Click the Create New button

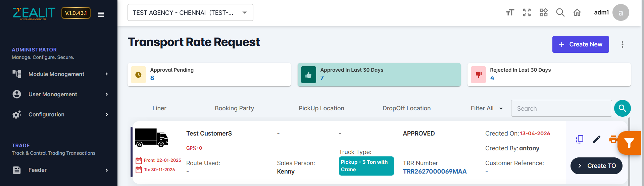(x=580, y=44)
